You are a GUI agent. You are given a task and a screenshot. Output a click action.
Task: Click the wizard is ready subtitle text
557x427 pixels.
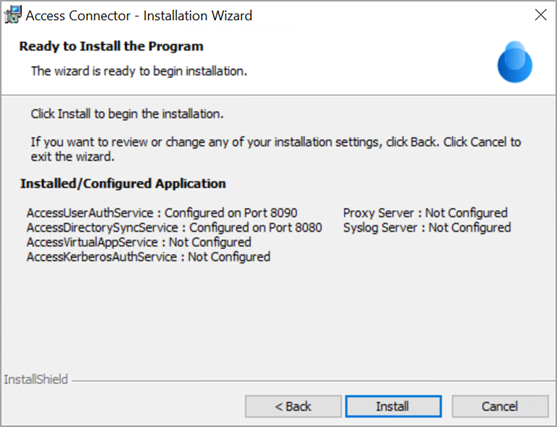coord(139,71)
